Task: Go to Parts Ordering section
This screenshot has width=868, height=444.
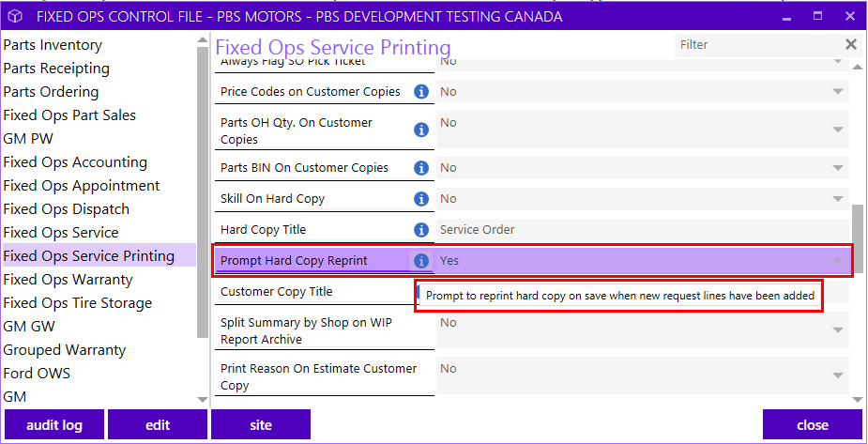Action: [51, 92]
